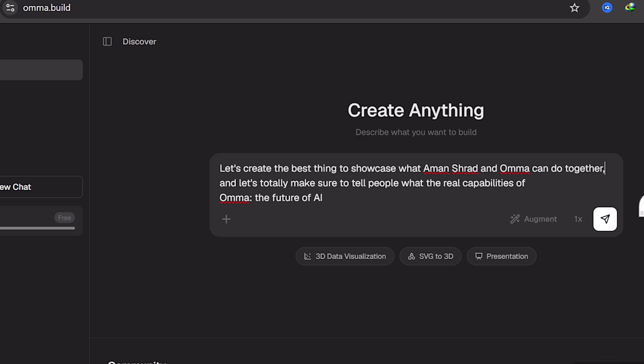This screenshot has height=364, width=644.
Task: Open the colorful browser extension icon
Action: pyautogui.click(x=630, y=8)
